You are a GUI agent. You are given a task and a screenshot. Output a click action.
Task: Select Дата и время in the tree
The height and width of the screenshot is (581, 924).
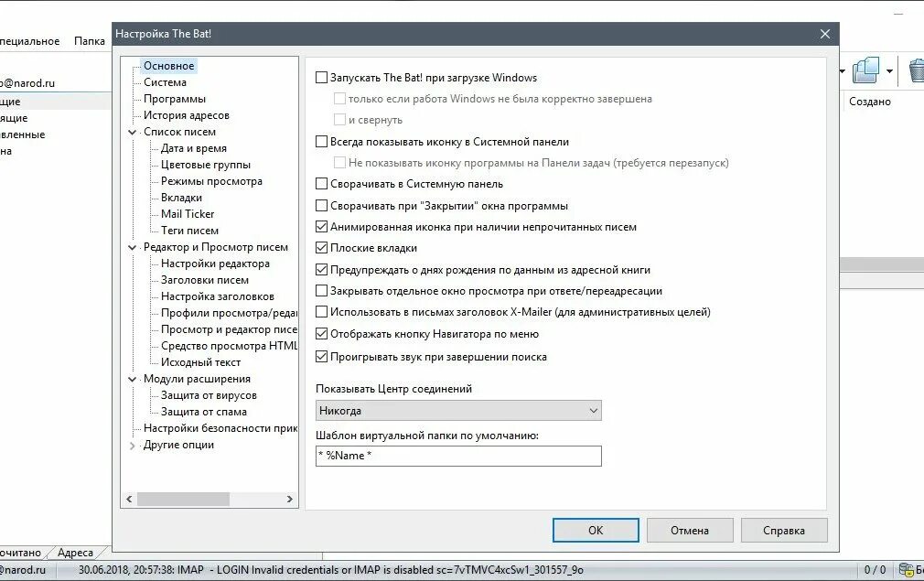click(x=194, y=148)
